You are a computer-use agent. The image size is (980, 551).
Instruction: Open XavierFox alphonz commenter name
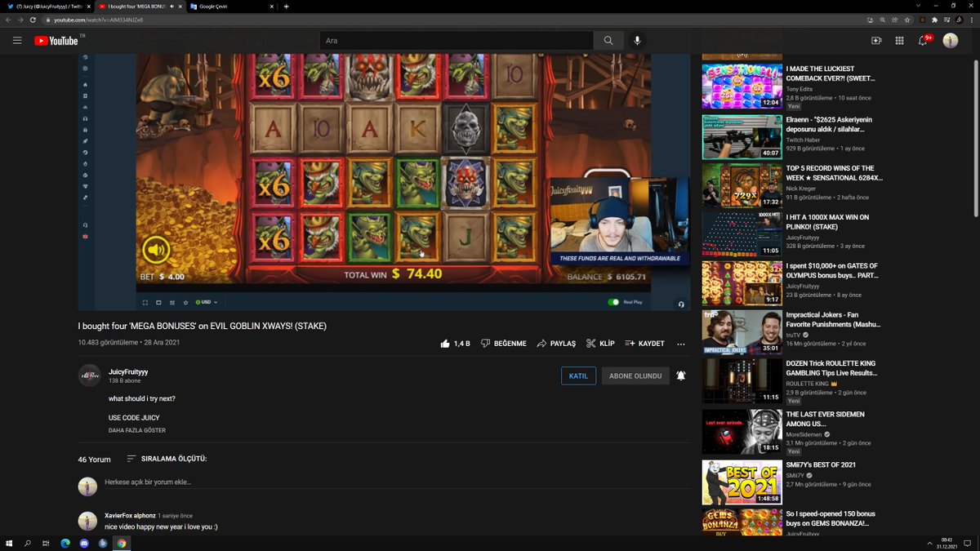130,516
